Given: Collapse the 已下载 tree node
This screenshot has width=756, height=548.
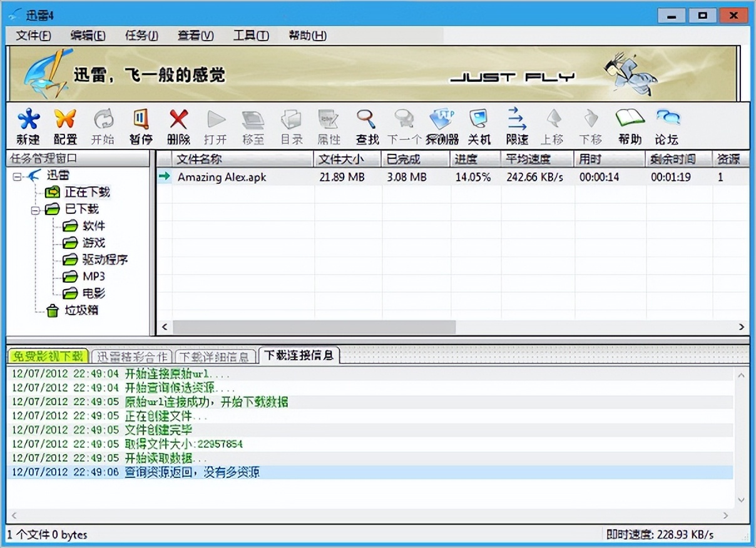Looking at the screenshot, I should pos(35,210).
